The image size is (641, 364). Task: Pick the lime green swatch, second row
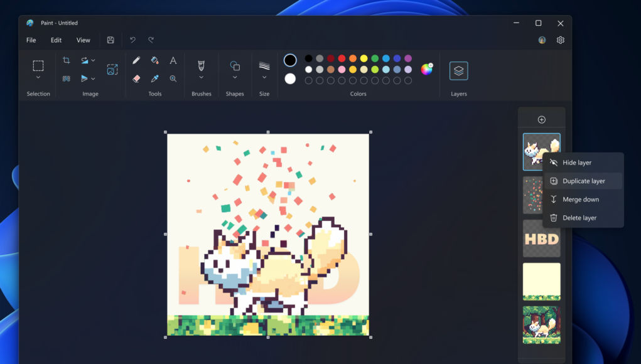[375, 70]
